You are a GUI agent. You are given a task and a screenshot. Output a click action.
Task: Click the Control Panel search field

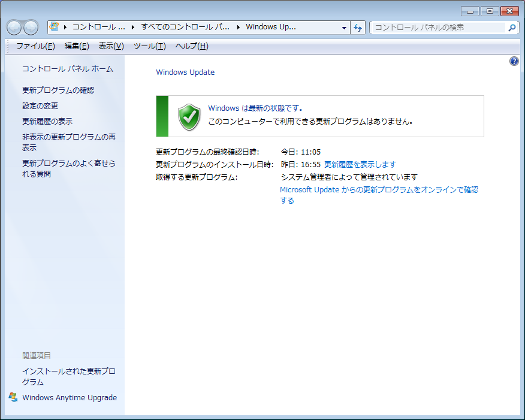437,28
